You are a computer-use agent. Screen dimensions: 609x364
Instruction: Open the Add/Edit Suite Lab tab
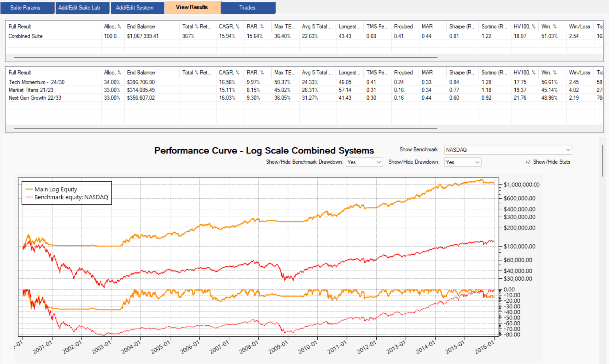pos(79,8)
